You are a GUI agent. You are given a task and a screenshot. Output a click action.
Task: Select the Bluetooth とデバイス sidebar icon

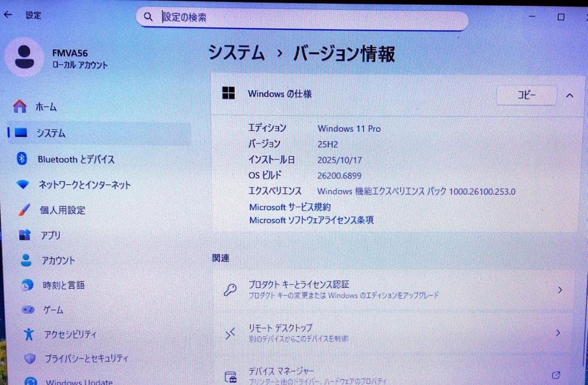22,159
